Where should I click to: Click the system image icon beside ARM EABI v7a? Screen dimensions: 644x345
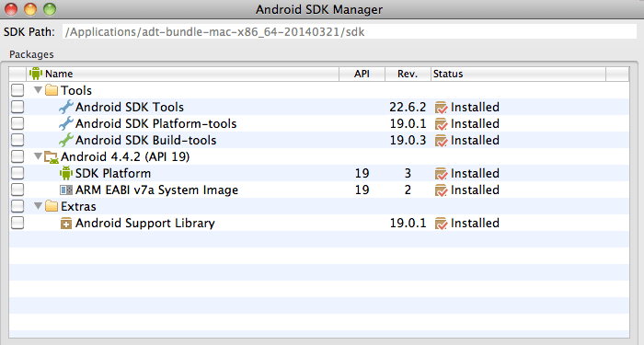point(65,190)
